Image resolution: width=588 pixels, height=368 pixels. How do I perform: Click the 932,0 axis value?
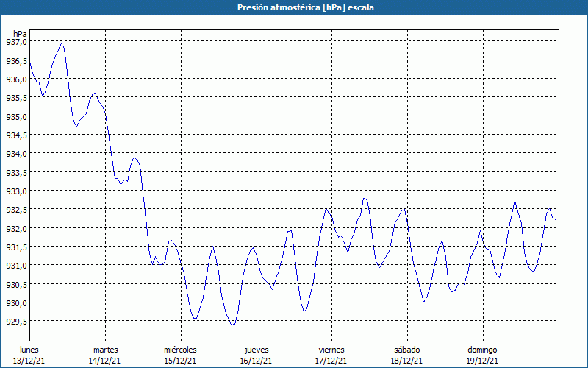(x=16, y=228)
